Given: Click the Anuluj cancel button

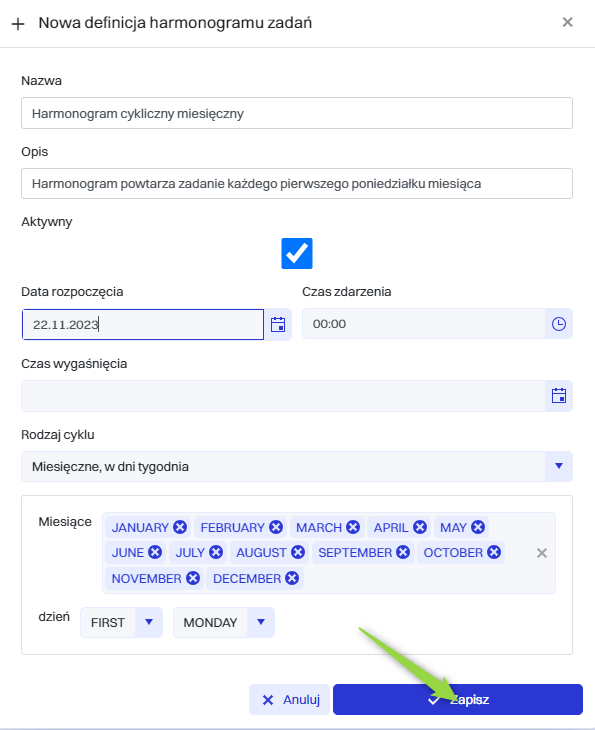Looking at the screenshot, I should 289,699.
